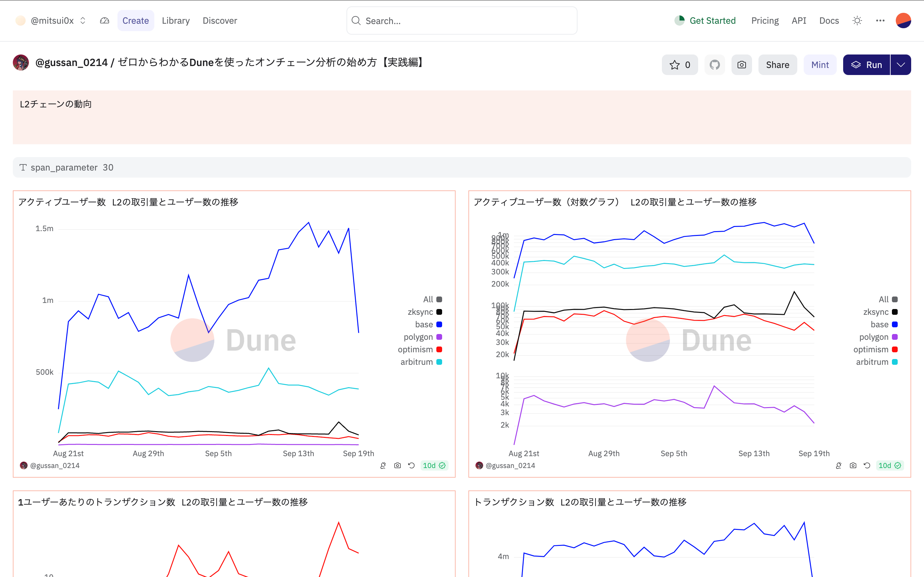Click the GitHub icon button

click(x=714, y=65)
